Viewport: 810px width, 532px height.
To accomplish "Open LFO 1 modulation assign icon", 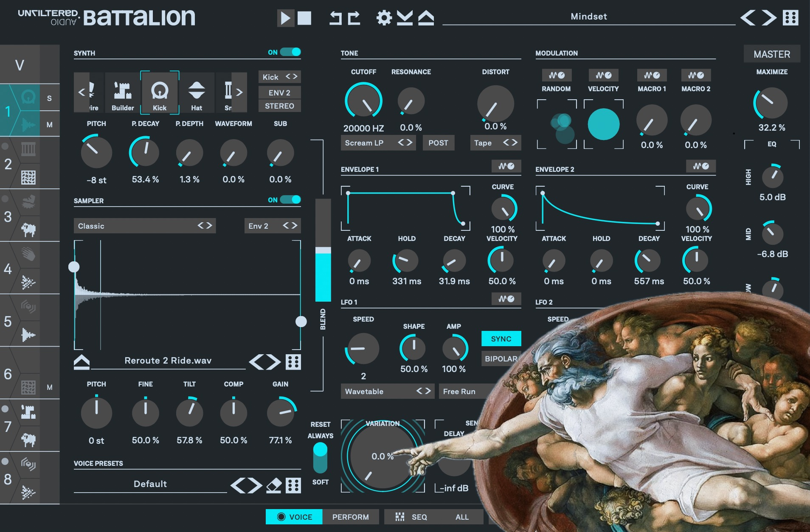I will click(506, 299).
